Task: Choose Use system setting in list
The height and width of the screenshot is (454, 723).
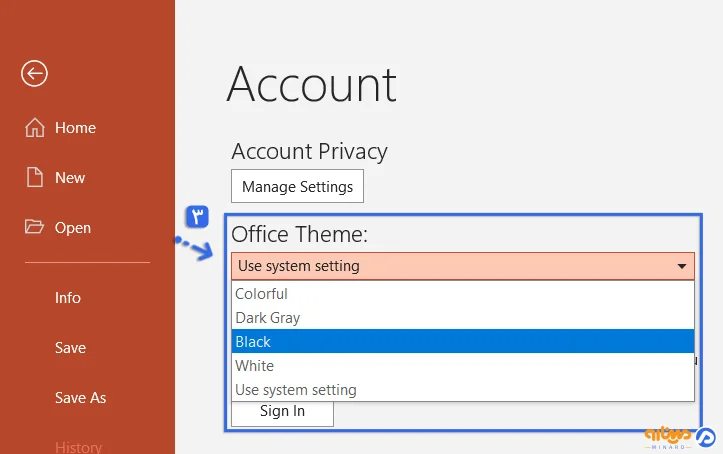Action: click(x=463, y=389)
